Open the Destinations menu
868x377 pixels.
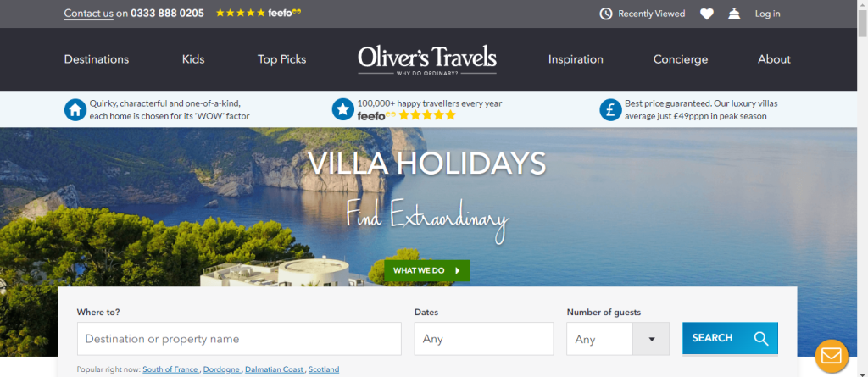click(x=97, y=59)
